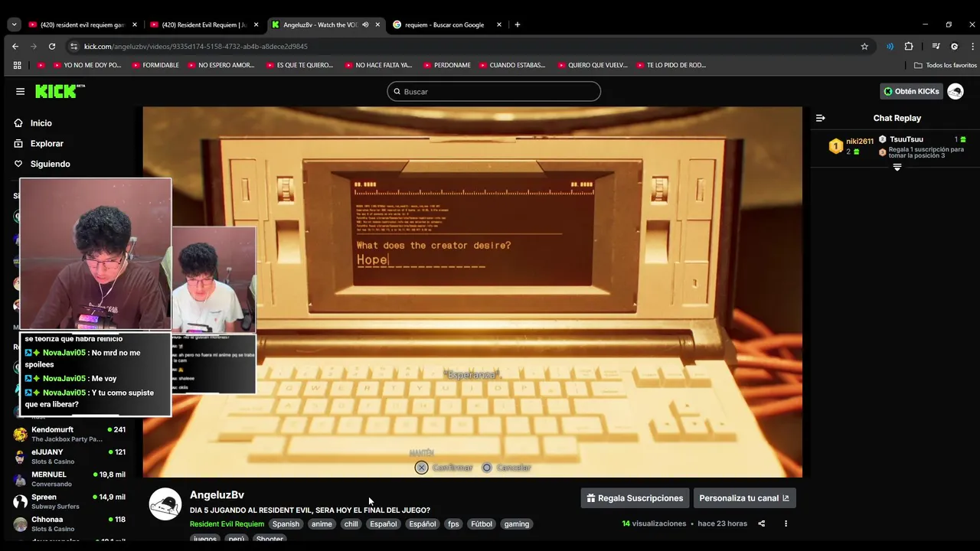Screen dimensions: 980x551
Task: Go forward in browser history
Action: 34,46
